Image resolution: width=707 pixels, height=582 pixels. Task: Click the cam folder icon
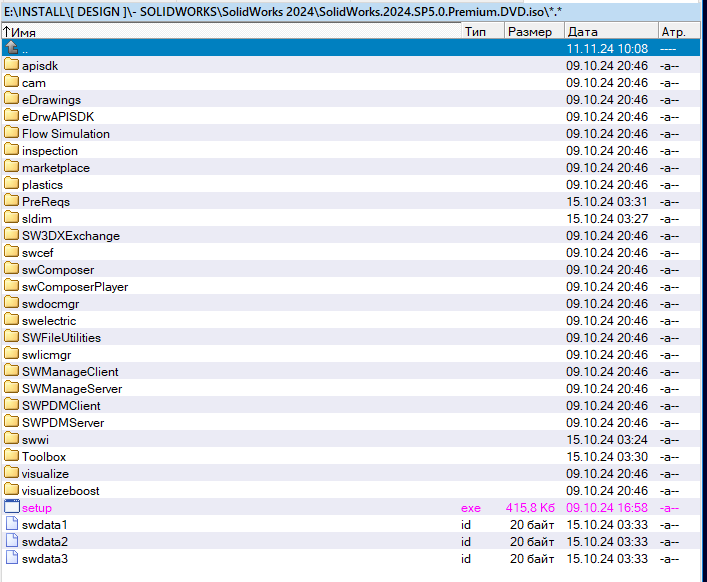pyautogui.click(x=12, y=82)
